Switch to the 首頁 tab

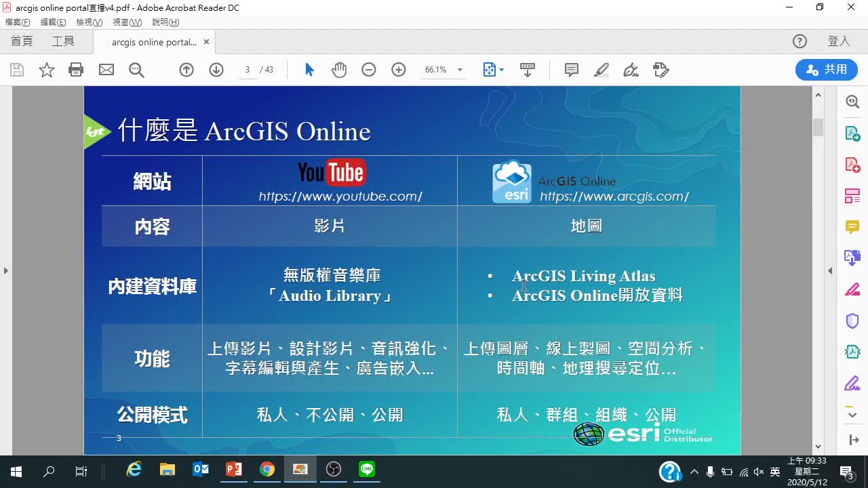pyautogui.click(x=22, y=41)
